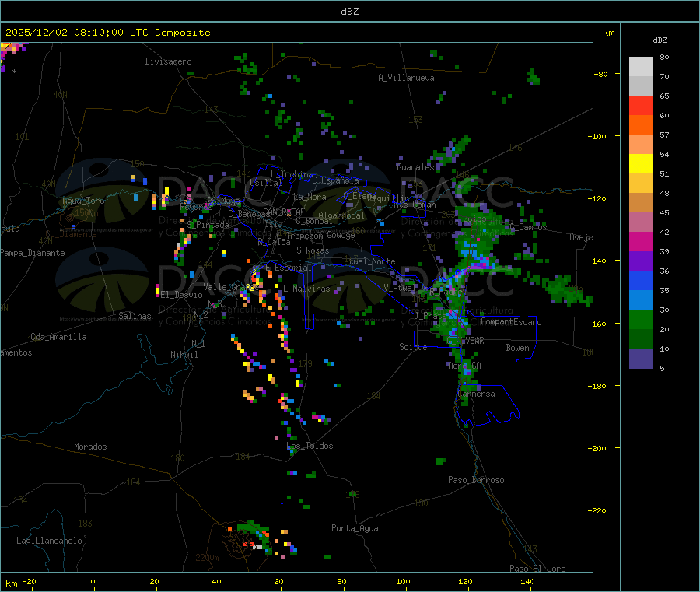This screenshot has height=592, width=700.
Task: Click the A_Villanueva label on the map
Action: pos(406,78)
